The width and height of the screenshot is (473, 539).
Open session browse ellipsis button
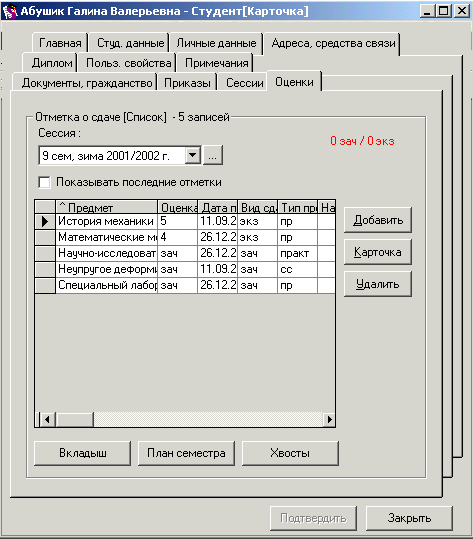click(213, 155)
